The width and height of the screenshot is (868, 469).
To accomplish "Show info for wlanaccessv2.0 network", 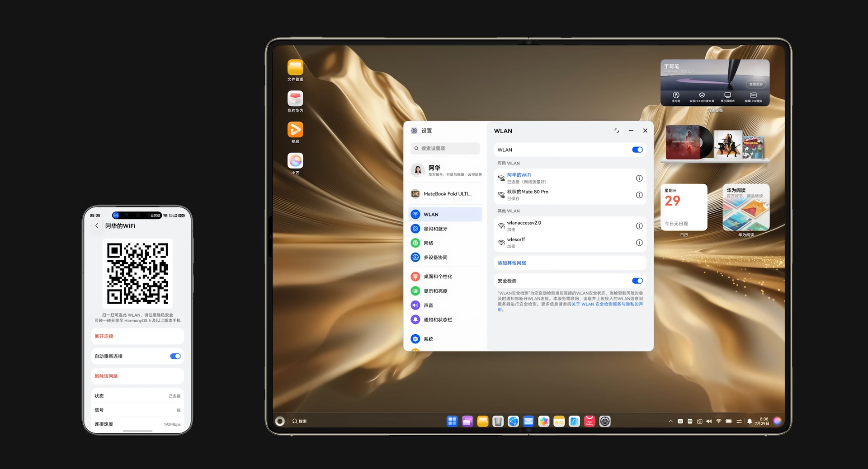I will pyautogui.click(x=639, y=226).
